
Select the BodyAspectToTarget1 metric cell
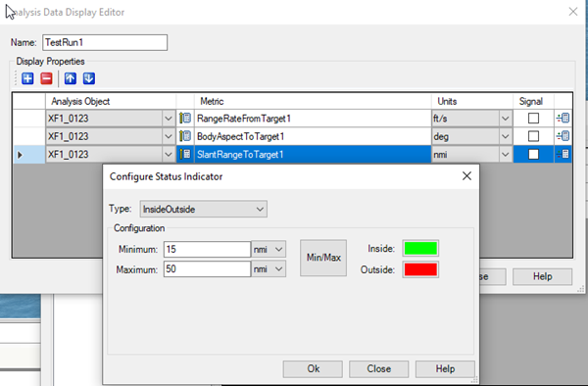tap(313, 136)
